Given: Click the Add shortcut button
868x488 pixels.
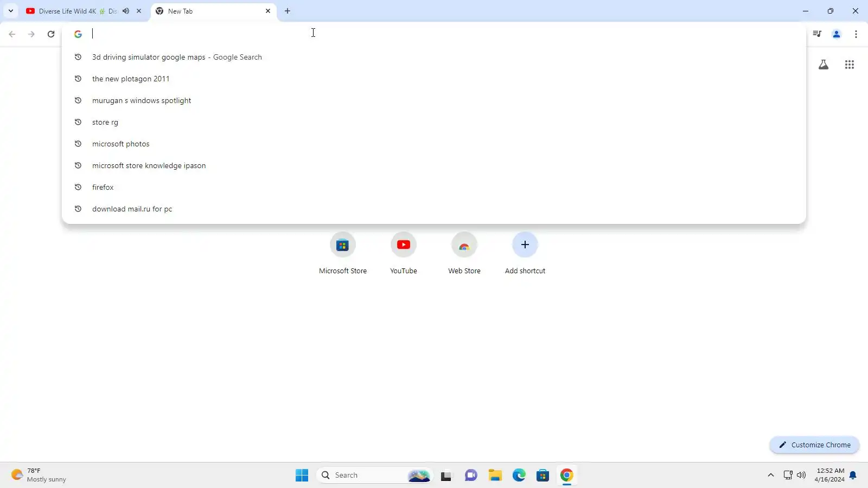Looking at the screenshot, I should (525, 253).
